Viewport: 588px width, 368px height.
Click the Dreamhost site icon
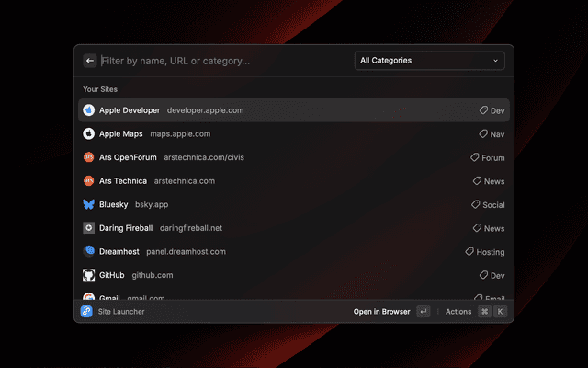tap(89, 251)
